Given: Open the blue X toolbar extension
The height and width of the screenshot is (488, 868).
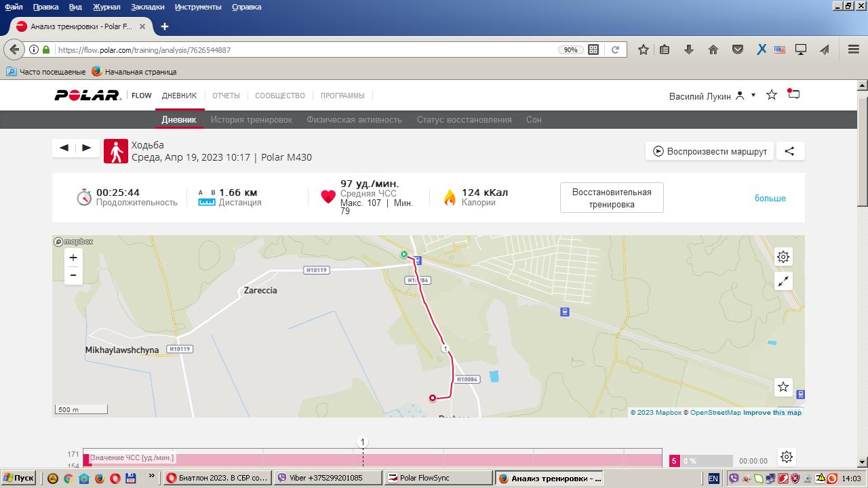Looking at the screenshot, I should tap(762, 49).
